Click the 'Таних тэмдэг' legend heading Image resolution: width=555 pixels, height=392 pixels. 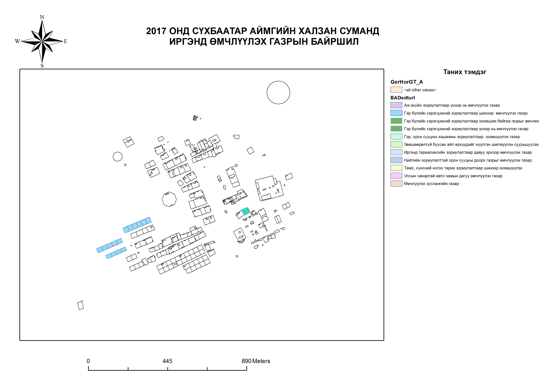tap(465, 72)
